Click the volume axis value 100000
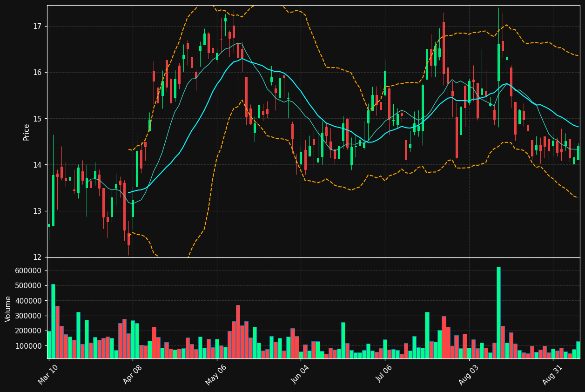This screenshot has width=585, height=392. click(28, 346)
